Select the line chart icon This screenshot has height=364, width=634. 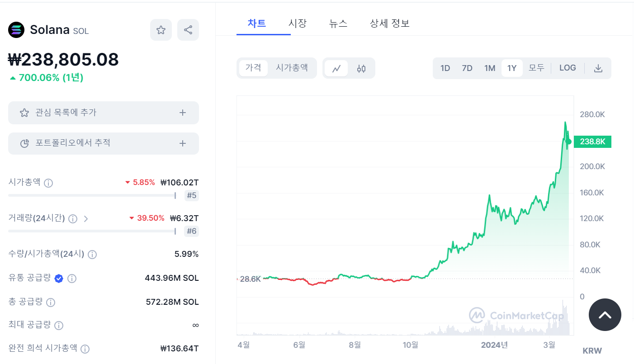pos(336,67)
